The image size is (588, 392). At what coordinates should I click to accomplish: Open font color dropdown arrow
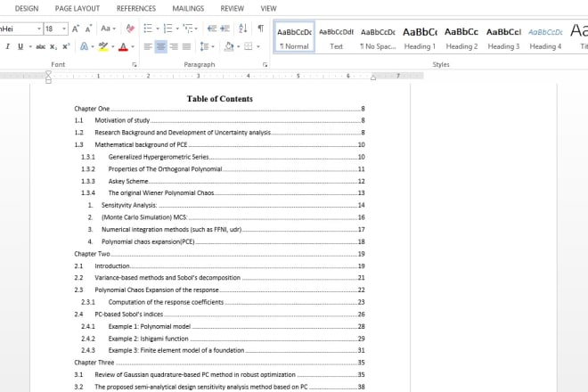pos(133,46)
